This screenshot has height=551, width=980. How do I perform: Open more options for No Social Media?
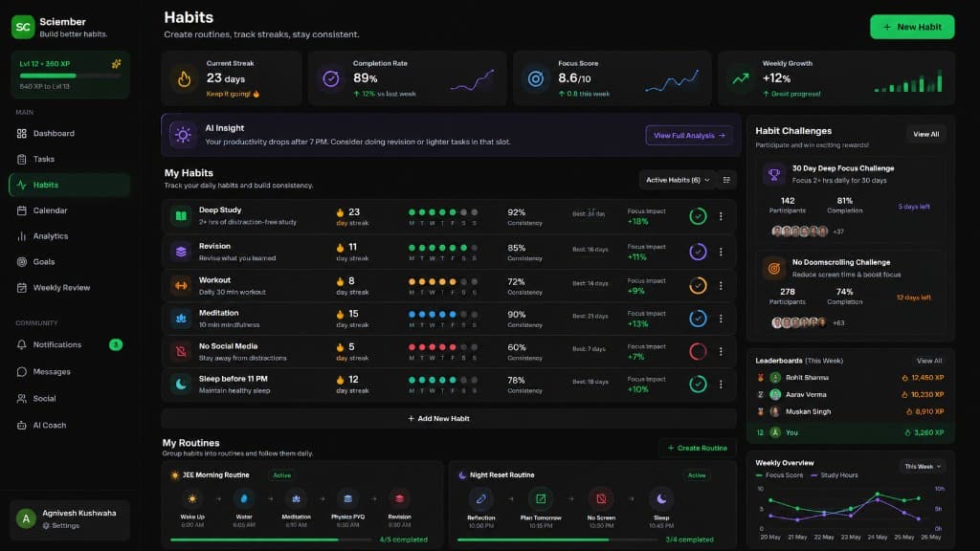coord(721,352)
